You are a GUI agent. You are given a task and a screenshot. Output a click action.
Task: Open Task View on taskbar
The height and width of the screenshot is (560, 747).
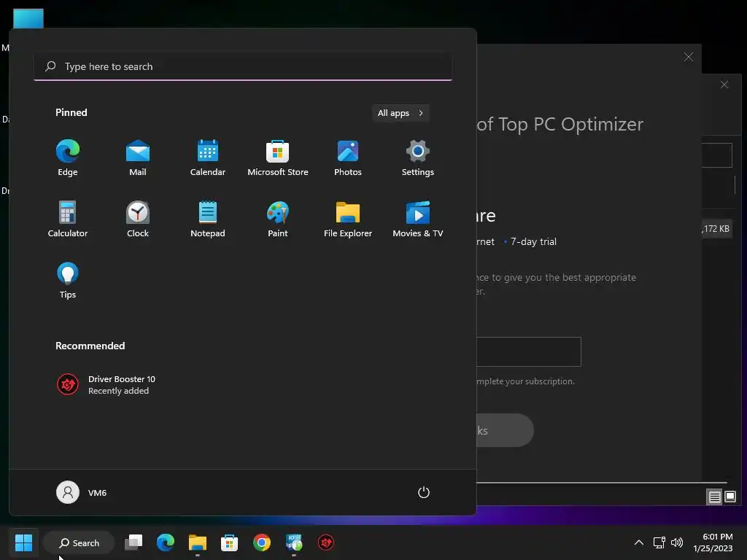(133, 542)
